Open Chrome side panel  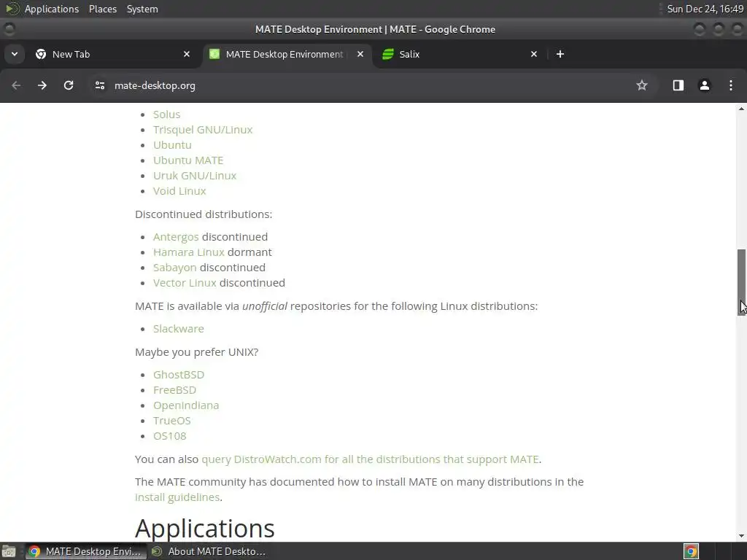pos(678,85)
